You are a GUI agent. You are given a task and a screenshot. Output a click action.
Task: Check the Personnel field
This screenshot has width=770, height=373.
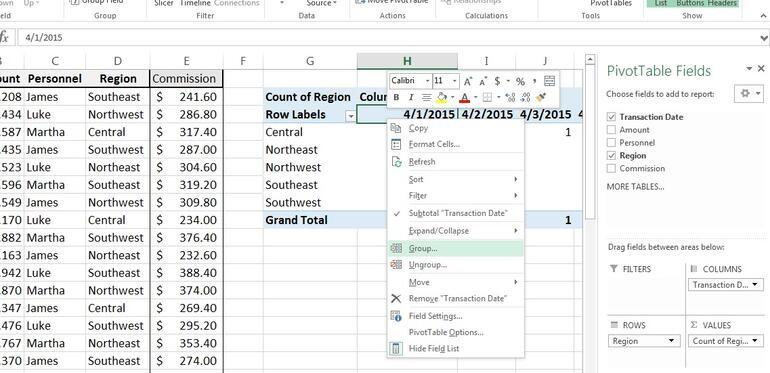point(611,143)
